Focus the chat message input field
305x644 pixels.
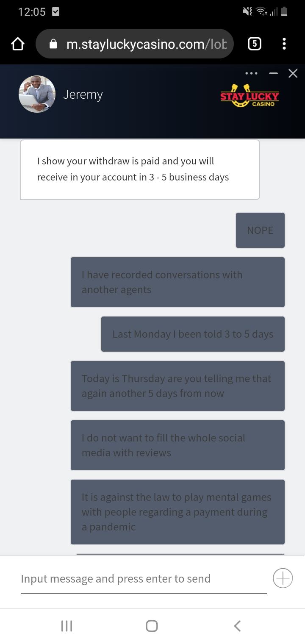[143, 579]
